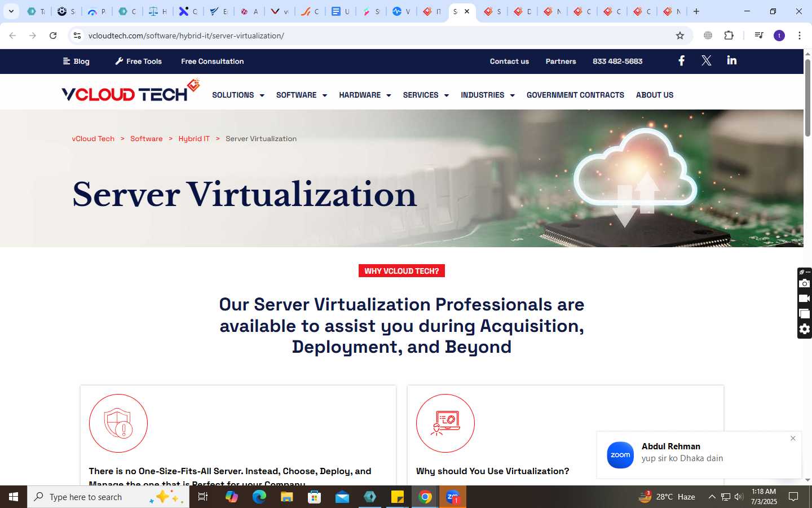Switch to the first browser tab

point(36,11)
